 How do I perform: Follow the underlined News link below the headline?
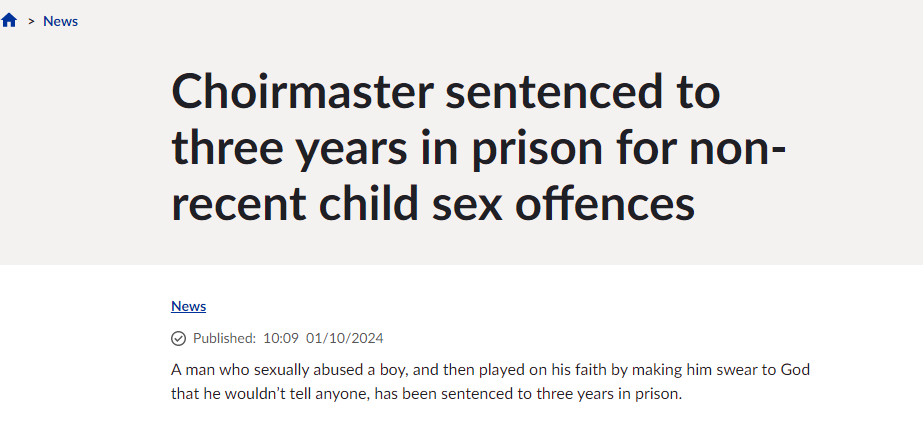(188, 306)
